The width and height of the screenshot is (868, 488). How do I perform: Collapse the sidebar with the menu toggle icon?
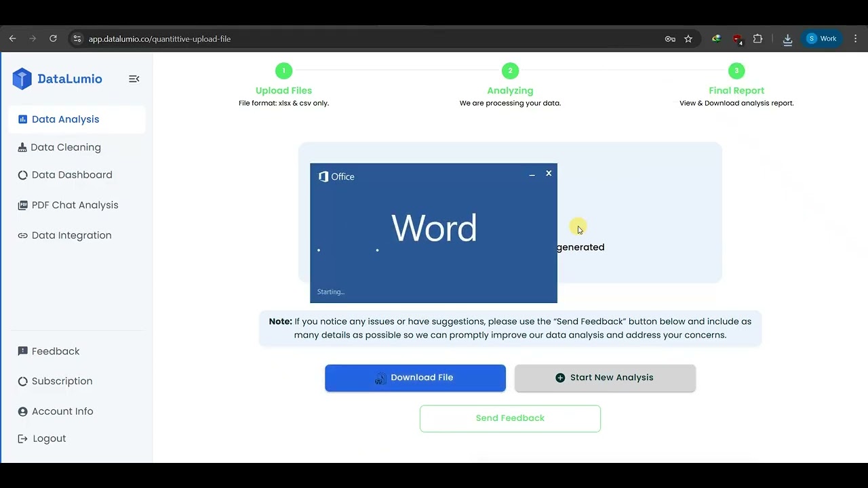(x=134, y=79)
